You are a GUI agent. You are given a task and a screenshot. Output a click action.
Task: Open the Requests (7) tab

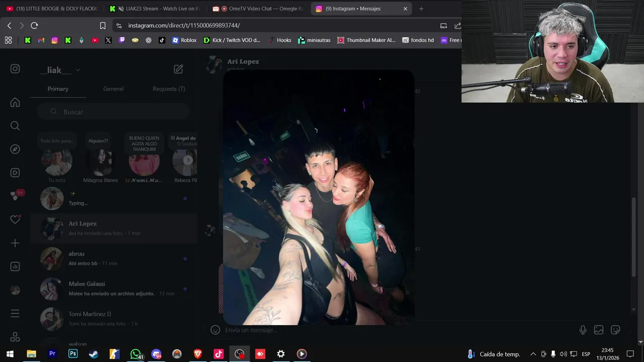click(x=169, y=88)
